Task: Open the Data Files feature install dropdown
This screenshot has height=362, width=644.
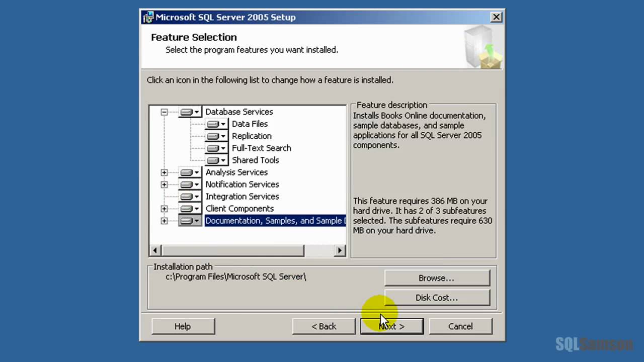Action: 217,124
